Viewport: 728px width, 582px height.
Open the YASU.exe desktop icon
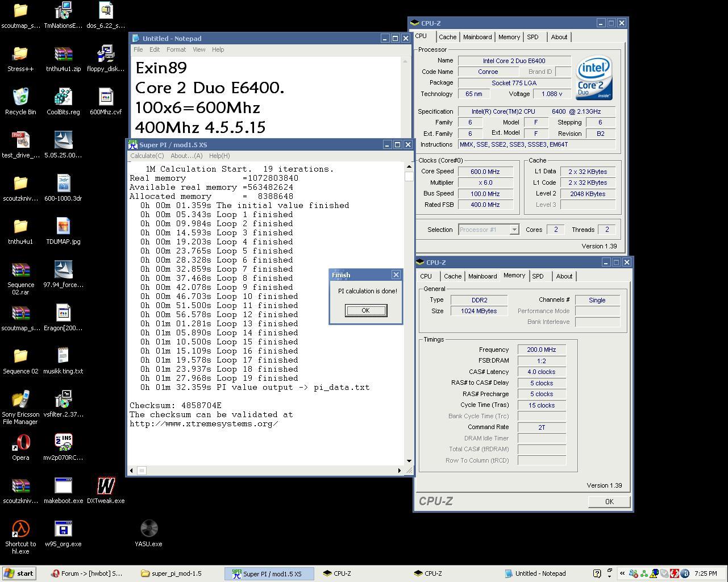coord(149,533)
